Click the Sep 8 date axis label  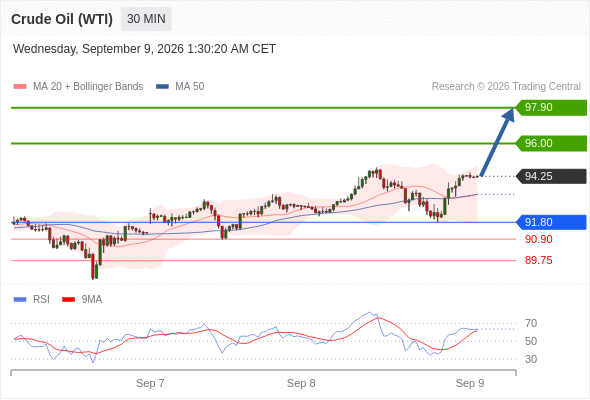click(x=301, y=383)
